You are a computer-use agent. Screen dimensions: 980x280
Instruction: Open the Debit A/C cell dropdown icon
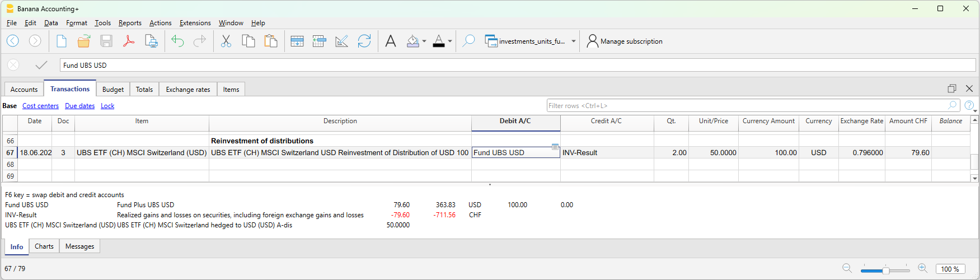click(x=555, y=147)
